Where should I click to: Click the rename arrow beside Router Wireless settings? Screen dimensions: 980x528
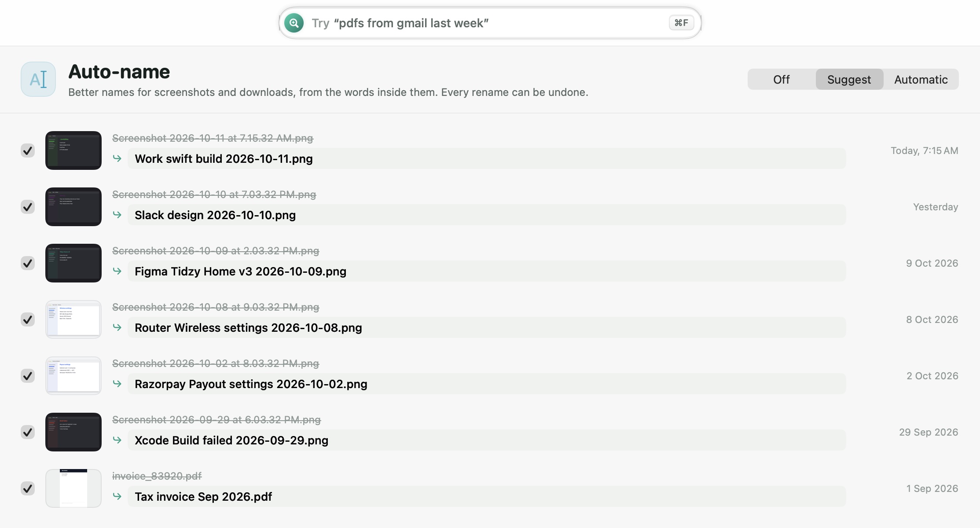tap(117, 327)
